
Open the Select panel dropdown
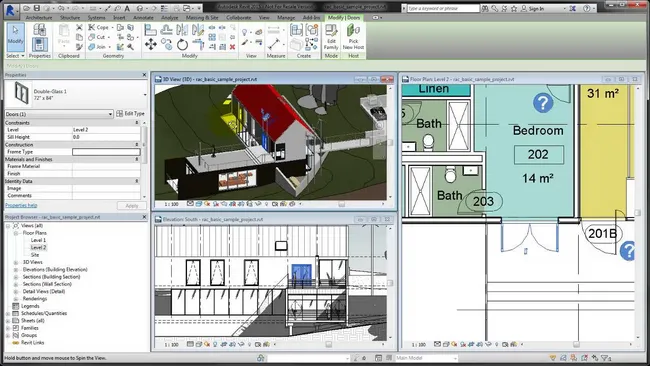click(x=15, y=56)
